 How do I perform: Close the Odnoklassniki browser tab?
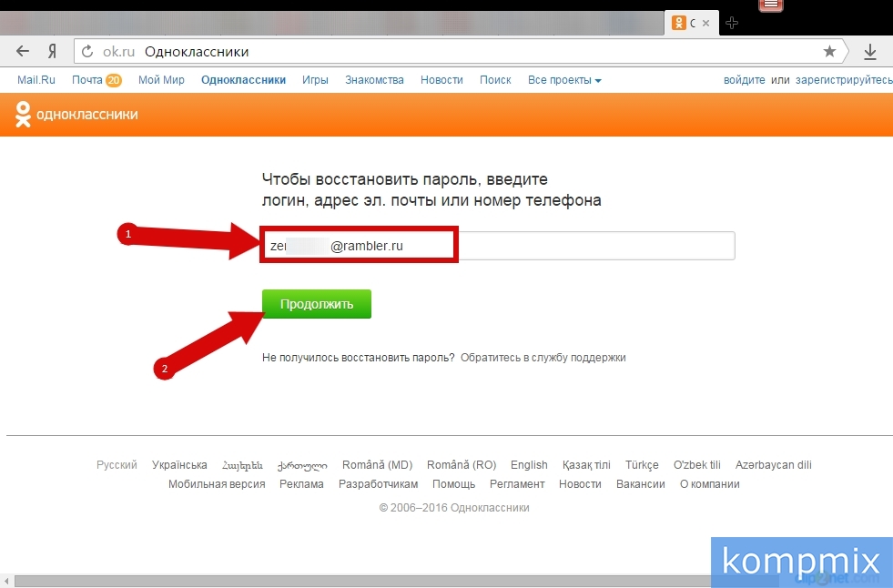(x=705, y=24)
